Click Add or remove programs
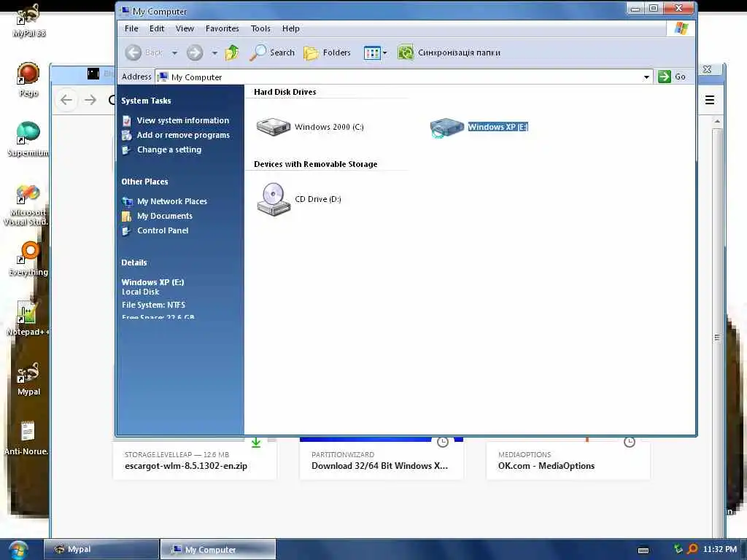The height and width of the screenshot is (560, 747). coord(183,135)
